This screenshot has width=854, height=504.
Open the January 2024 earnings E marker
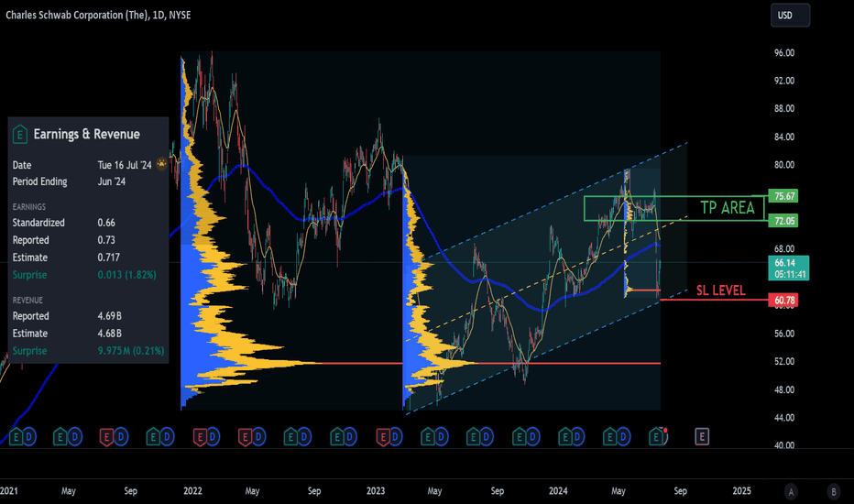[565, 437]
